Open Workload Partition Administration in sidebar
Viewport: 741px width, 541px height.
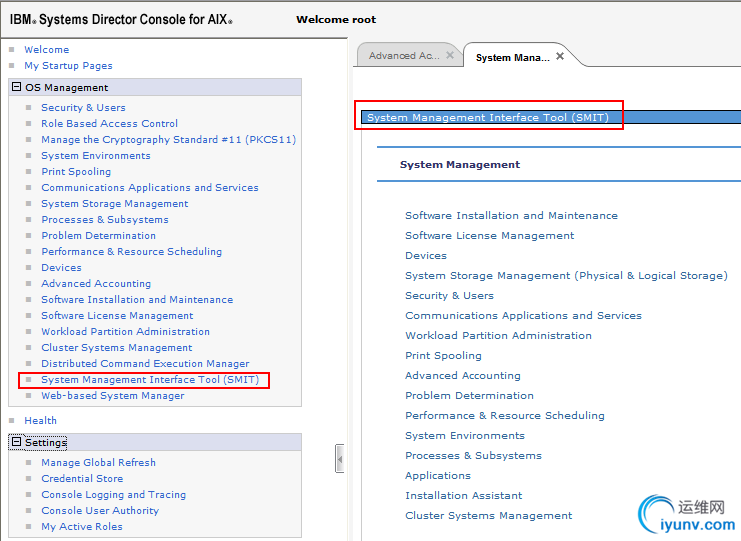coord(125,332)
